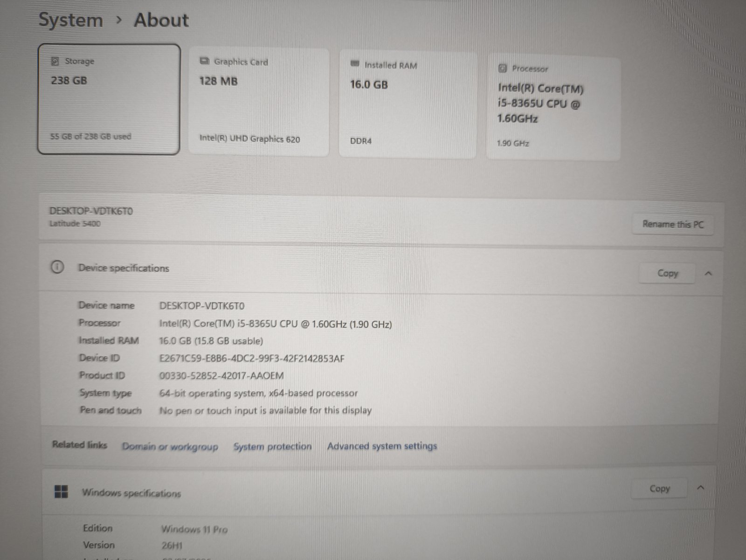The height and width of the screenshot is (560, 746).
Task: Click Rename this PC button
Action: (673, 224)
